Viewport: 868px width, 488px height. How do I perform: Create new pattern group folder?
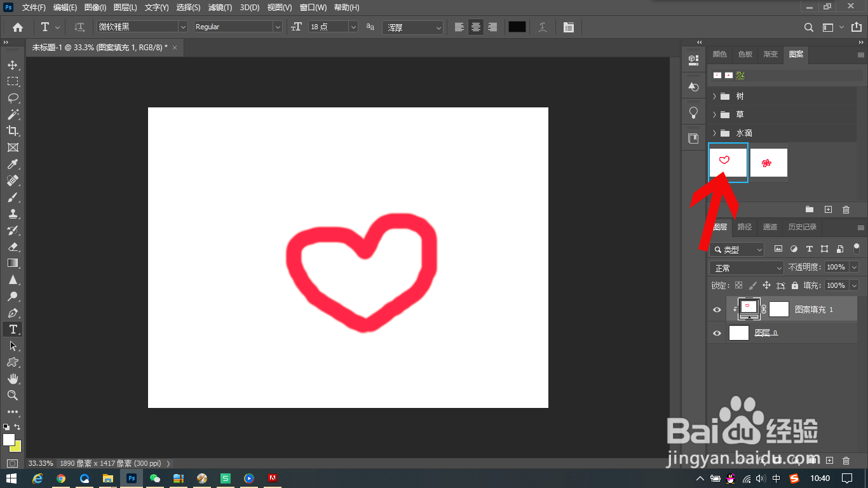coord(810,209)
